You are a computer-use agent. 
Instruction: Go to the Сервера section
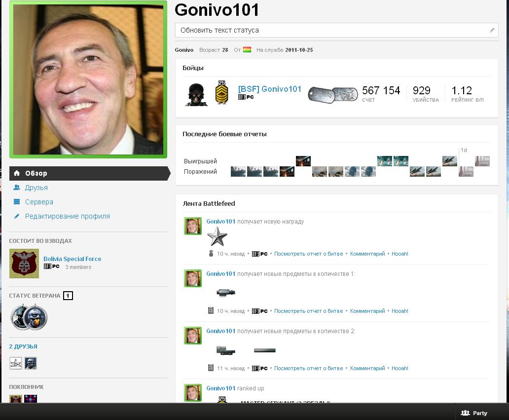tap(39, 202)
